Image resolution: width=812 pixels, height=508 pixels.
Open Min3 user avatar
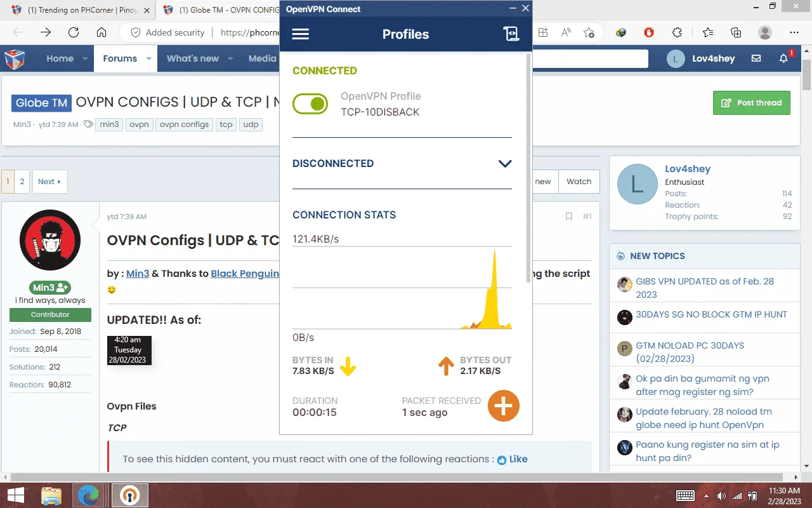tap(50, 240)
